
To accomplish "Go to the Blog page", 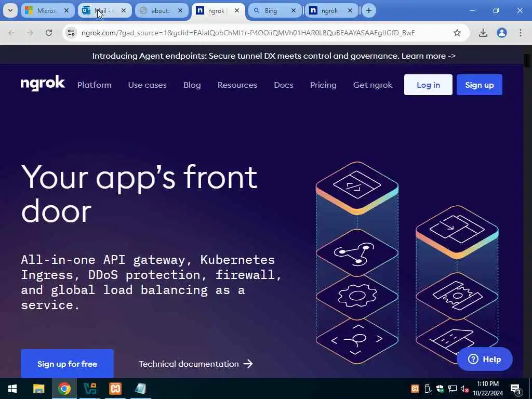I will [192, 85].
